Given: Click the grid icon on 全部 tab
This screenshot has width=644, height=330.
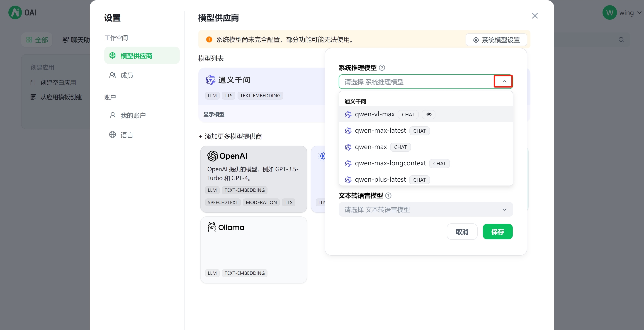Looking at the screenshot, I should click(x=29, y=40).
